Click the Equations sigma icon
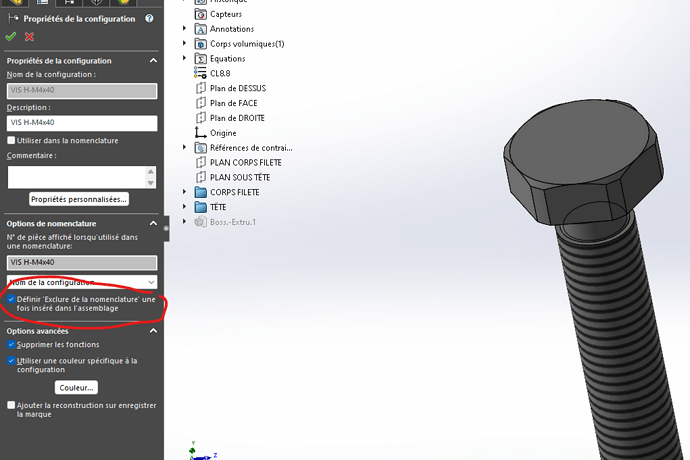This screenshot has height=460, width=690. pyautogui.click(x=201, y=59)
